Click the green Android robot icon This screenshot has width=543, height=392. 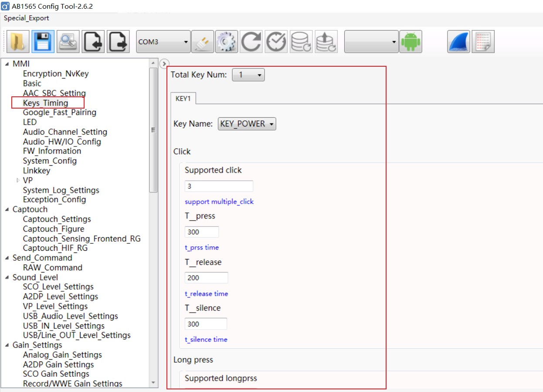[x=411, y=42]
